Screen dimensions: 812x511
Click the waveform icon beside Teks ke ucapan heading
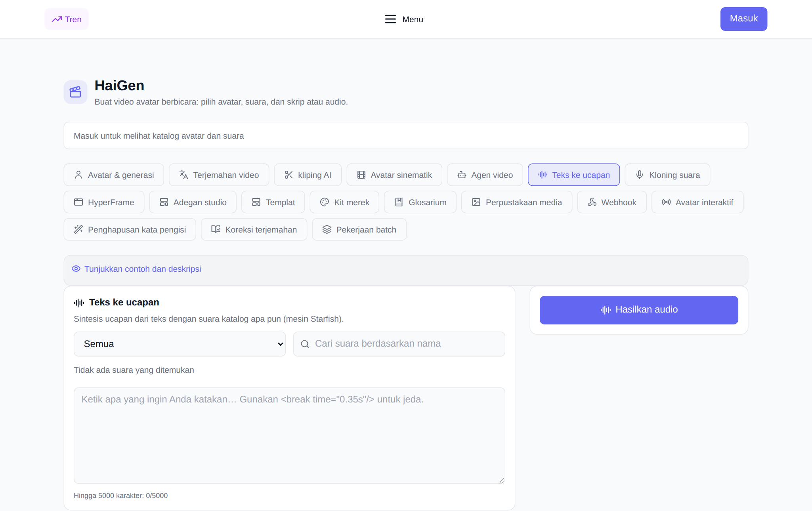tap(79, 303)
